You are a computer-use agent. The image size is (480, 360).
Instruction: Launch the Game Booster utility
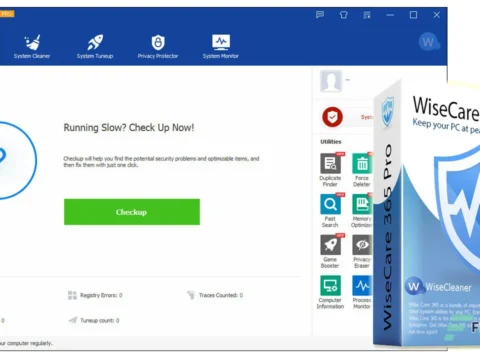(x=330, y=251)
